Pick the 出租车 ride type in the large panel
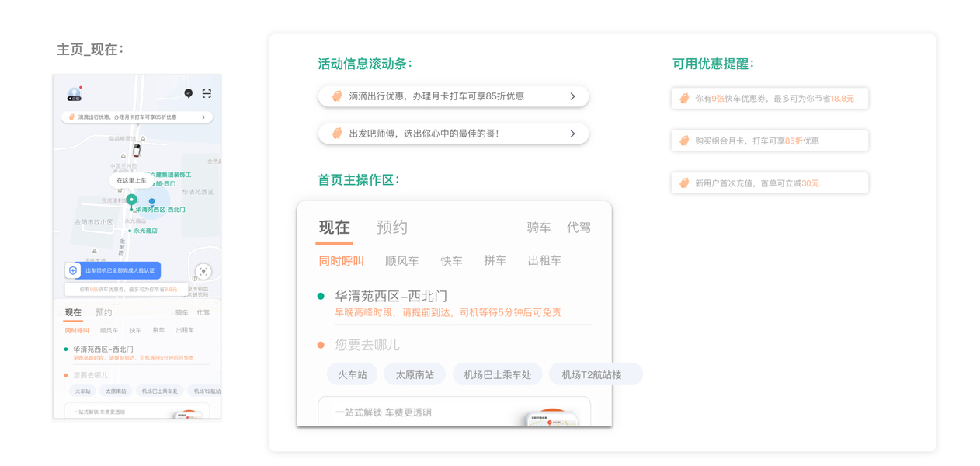The height and width of the screenshot is (466, 980). (x=544, y=261)
